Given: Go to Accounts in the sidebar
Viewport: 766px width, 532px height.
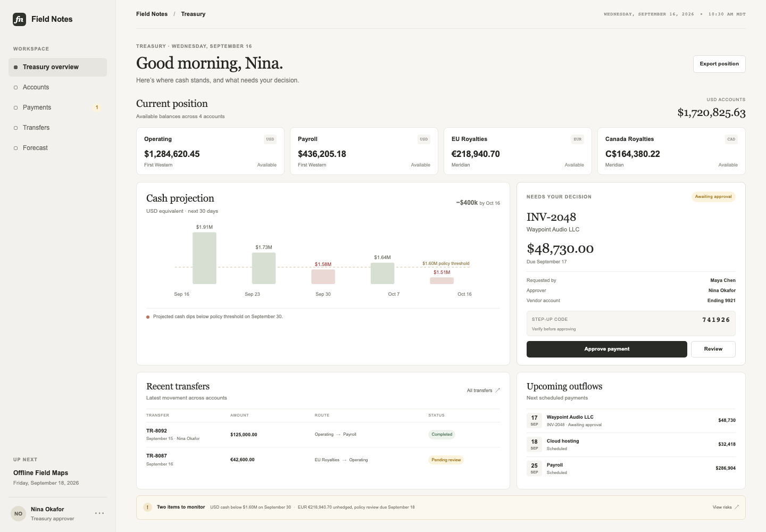Looking at the screenshot, I should (x=57, y=87).
